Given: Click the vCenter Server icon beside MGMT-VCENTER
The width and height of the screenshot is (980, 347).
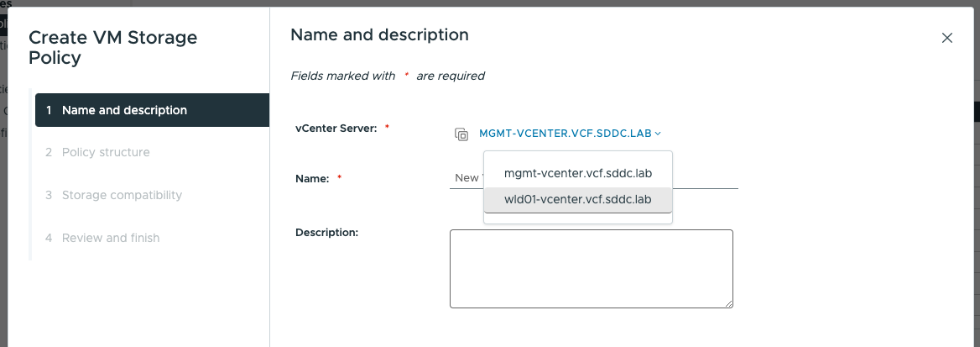Looking at the screenshot, I should click(x=461, y=134).
